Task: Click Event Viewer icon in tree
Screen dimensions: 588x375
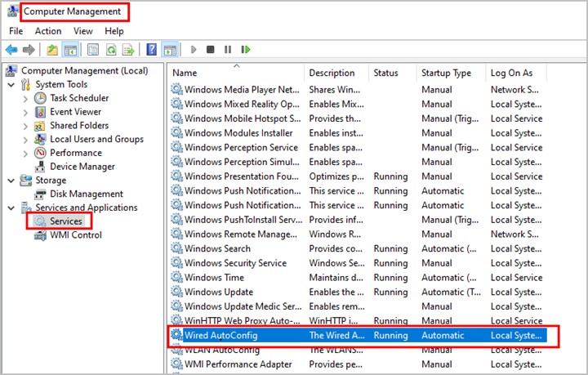Action: coord(40,112)
